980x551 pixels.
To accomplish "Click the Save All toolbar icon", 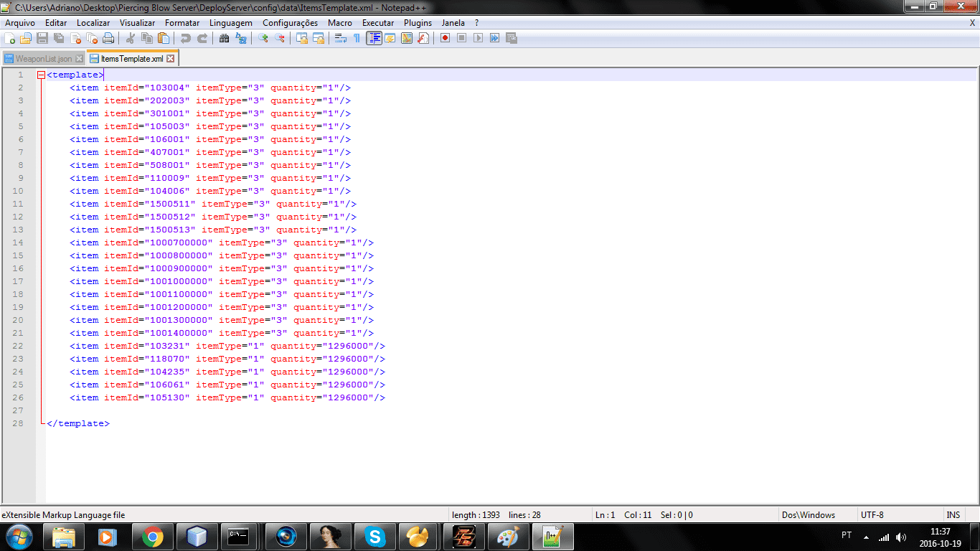I will (59, 38).
